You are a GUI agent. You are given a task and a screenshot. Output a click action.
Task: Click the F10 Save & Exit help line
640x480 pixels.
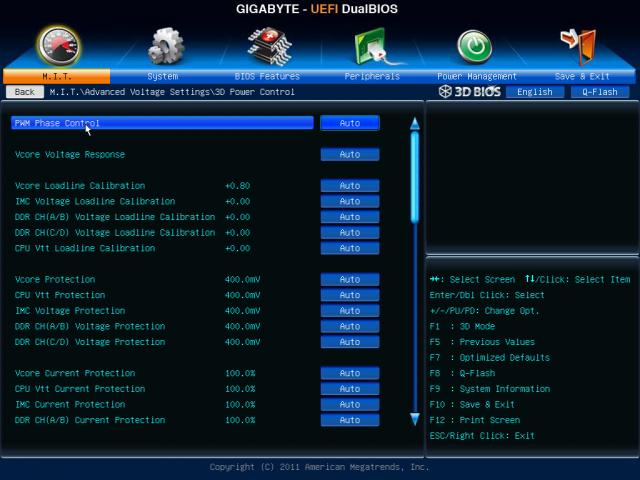472,404
